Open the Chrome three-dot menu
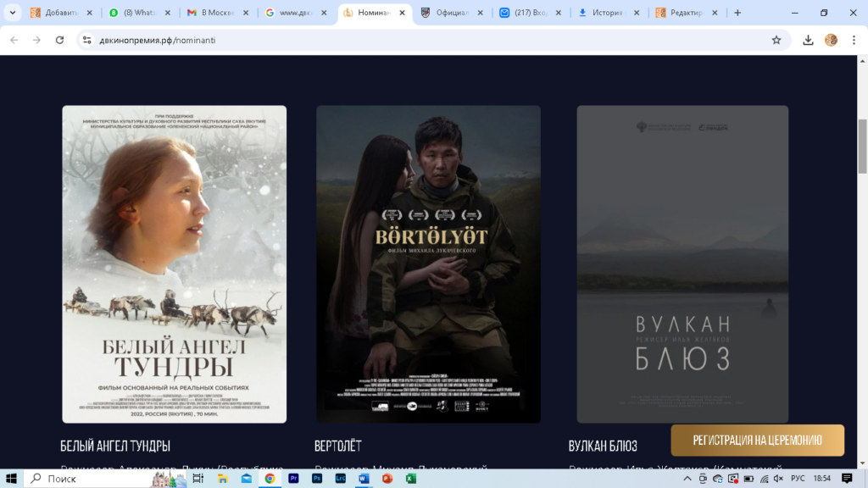Screen dimensions: 868x488 pos(854,40)
